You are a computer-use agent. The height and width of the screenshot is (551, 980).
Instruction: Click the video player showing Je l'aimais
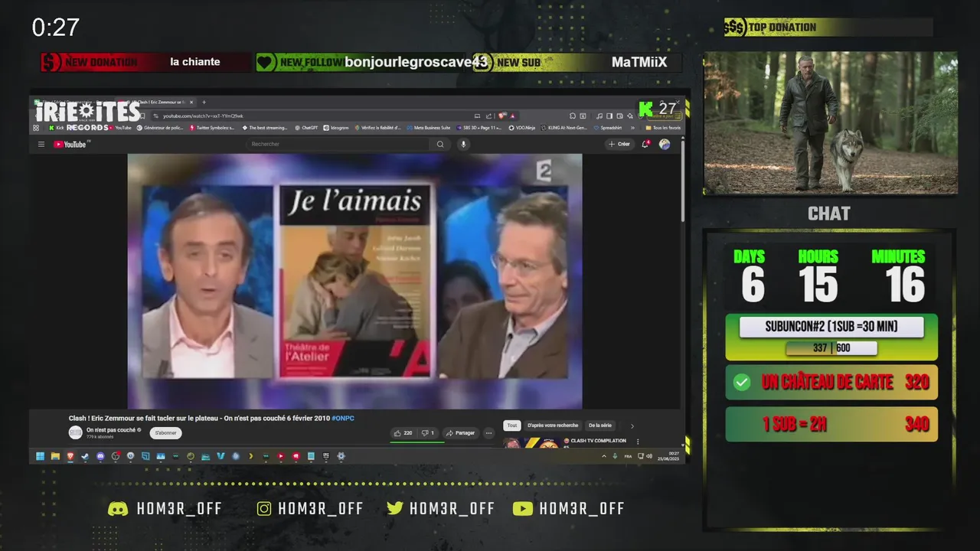coord(354,281)
